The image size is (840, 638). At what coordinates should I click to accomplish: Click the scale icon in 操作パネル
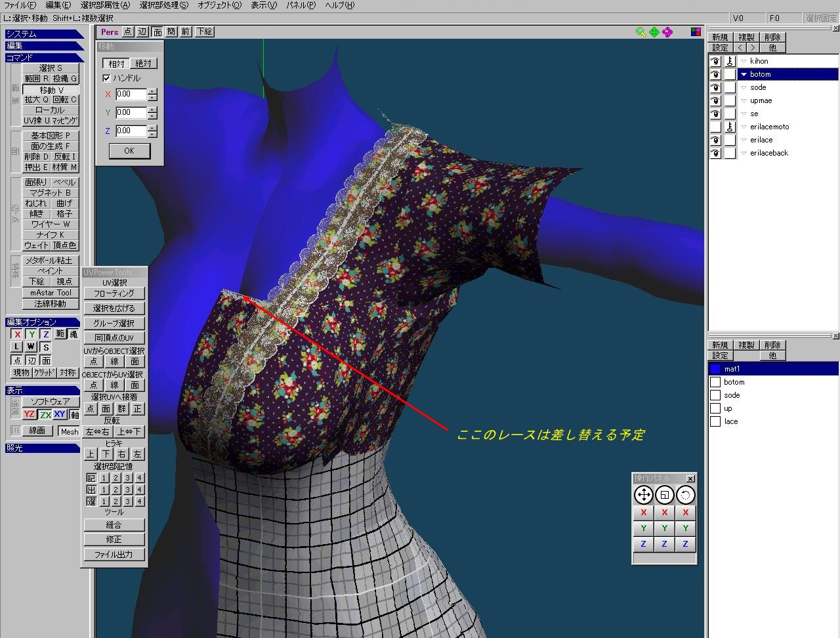click(664, 495)
